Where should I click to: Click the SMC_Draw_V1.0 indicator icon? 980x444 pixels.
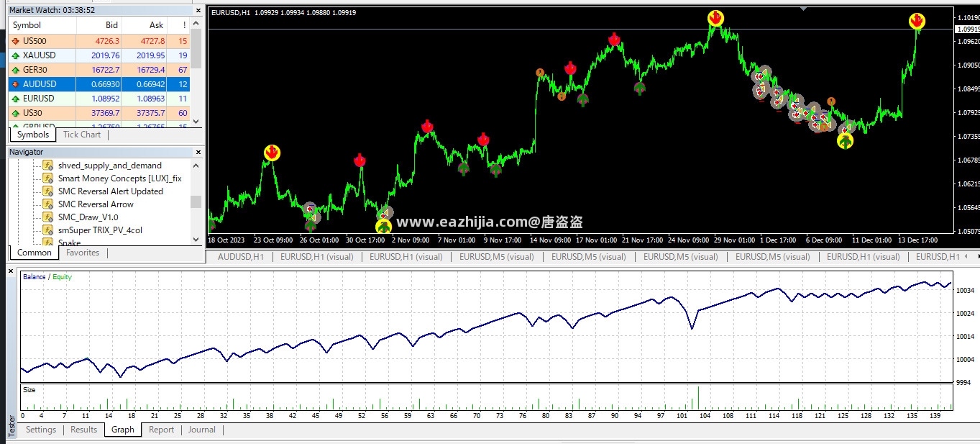48,217
